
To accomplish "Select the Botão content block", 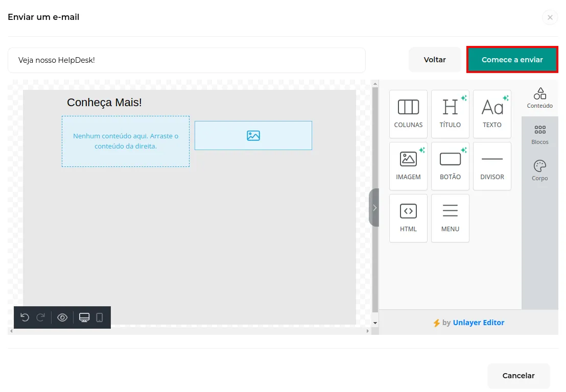I will click(x=450, y=166).
